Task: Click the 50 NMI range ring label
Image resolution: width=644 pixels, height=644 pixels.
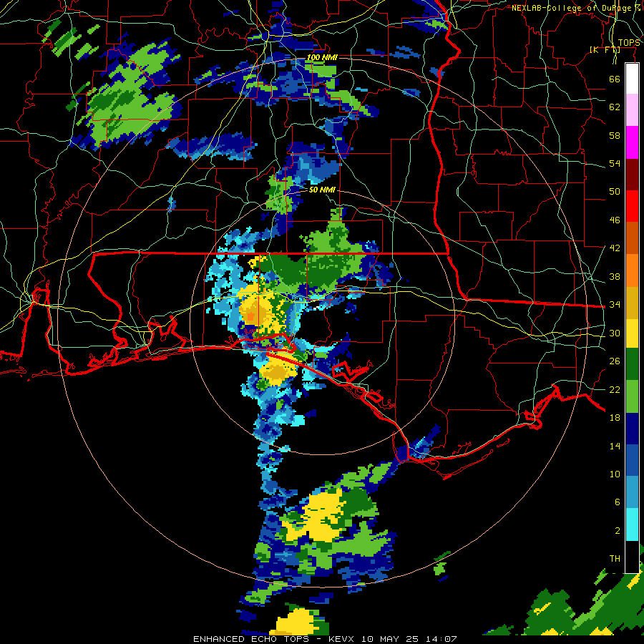Action: point(322,190)
